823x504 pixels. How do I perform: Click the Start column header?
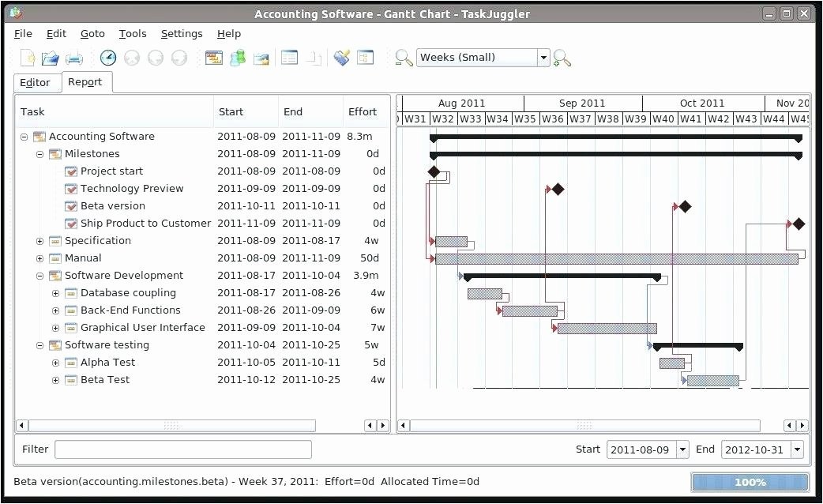[231, 112]
